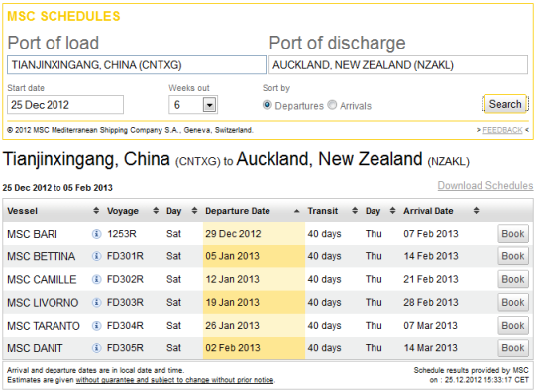Sort table by Voyage column arrows
This screenshot has height=392, width=536.
pyautogui.click(x=156, y=211)
